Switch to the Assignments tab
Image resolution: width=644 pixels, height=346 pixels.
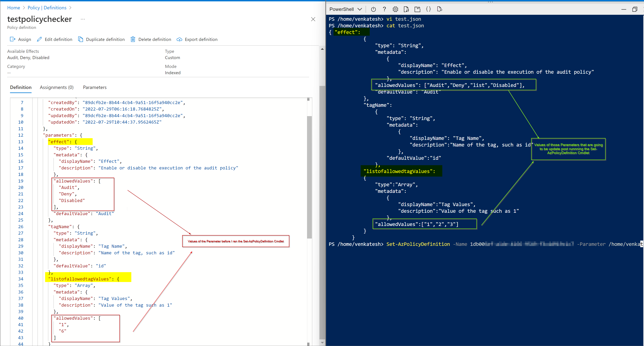point(57,87)
